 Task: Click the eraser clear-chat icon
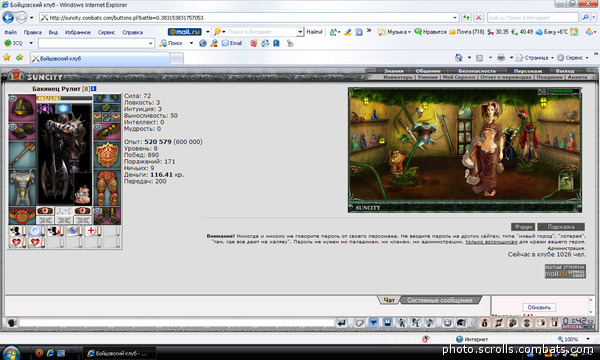pos(359,323)
